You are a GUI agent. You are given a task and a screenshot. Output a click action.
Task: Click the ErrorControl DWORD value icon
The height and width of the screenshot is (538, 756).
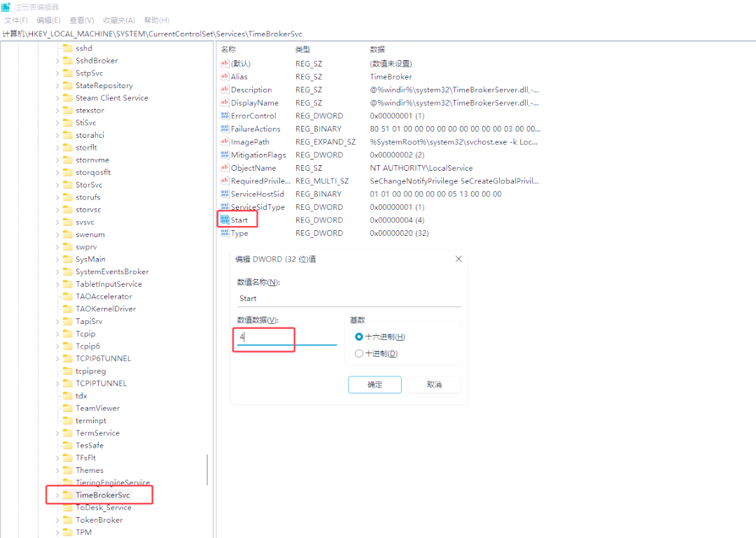point(225,116)
